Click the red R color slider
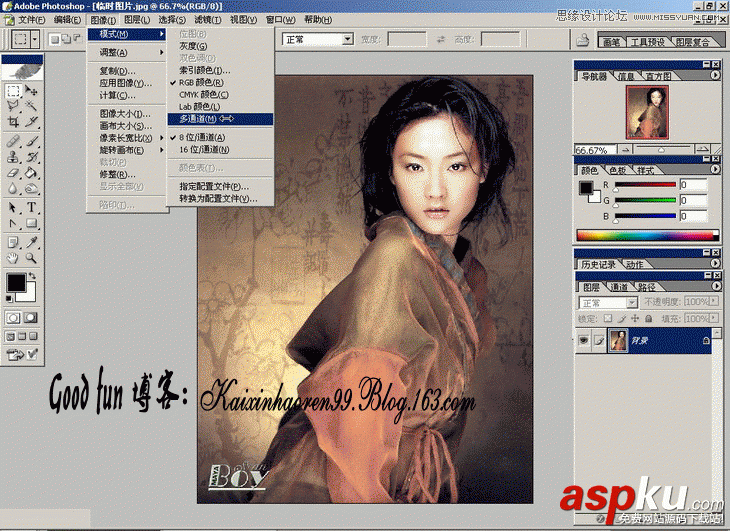 click(x=645, y=185)
